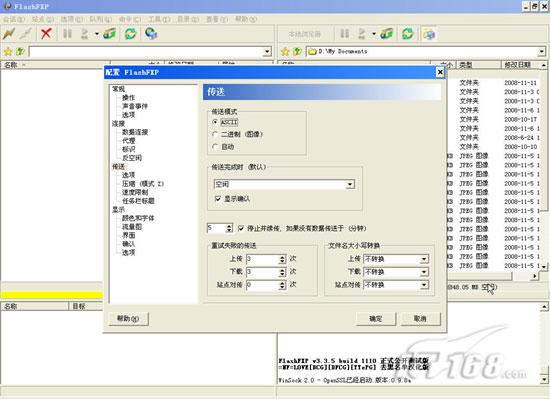550x399 pixels.
Task: Toggle the 显示确认 checkbox
Action: [217, 199]
